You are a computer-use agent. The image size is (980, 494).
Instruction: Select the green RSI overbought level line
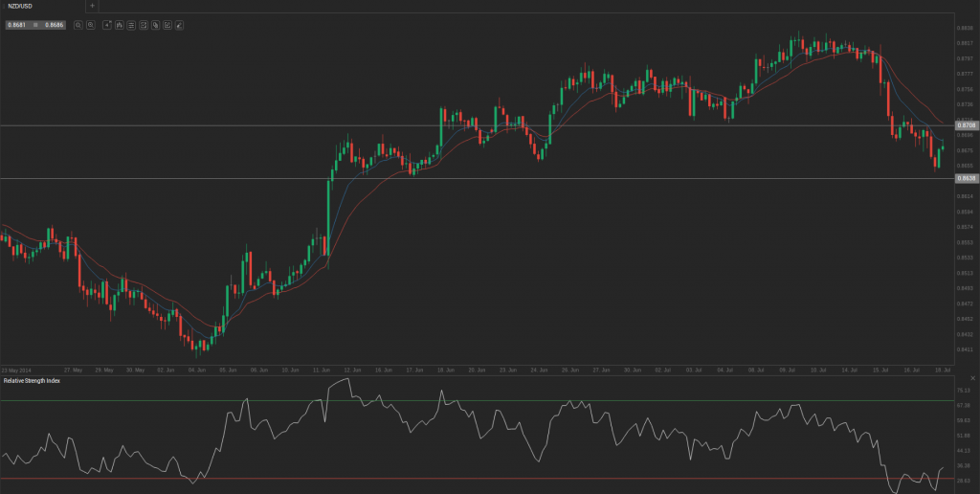[479, 401]
